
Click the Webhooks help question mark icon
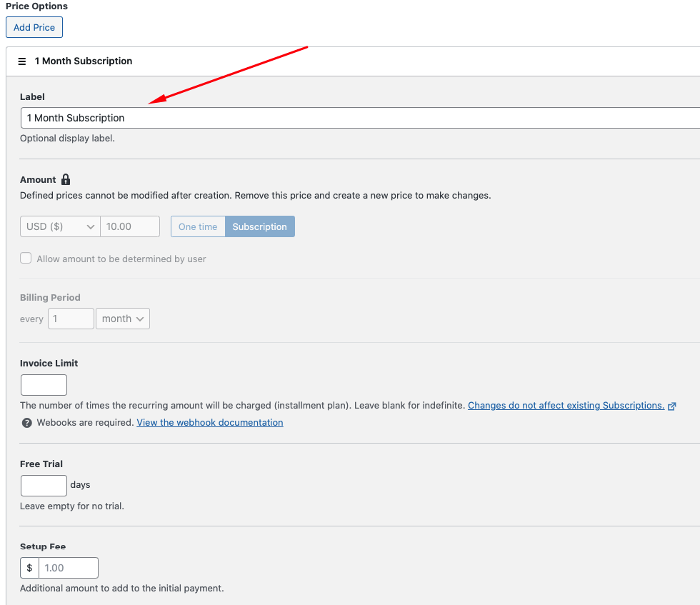[x=26, y=423]
